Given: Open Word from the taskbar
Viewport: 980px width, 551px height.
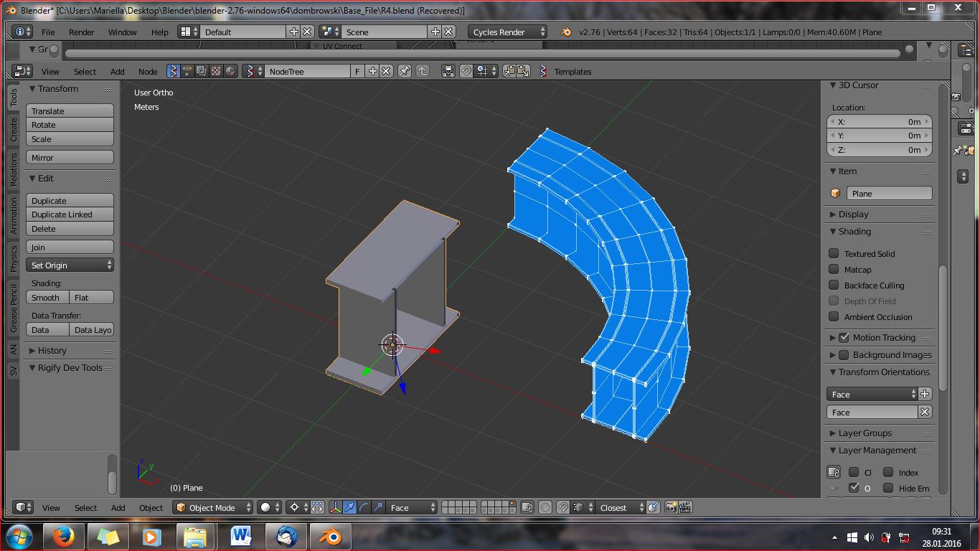Looking at the screenshot, I should (241, 537).
